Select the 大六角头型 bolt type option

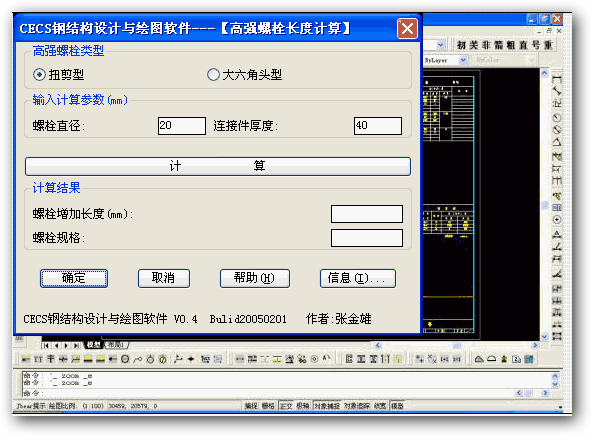click(213, 74)
